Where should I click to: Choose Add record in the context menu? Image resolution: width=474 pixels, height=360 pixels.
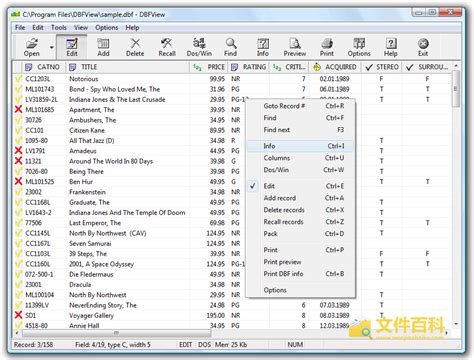pos(300,198)
